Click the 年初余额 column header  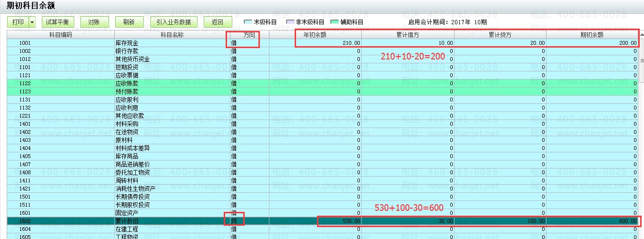315,35
